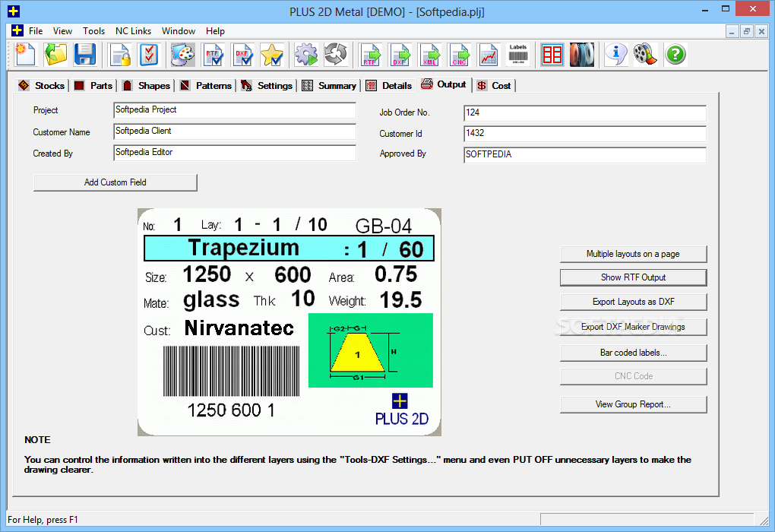Open the Tools menu
The width and height of the screenshot is (775, 532).
click(94, 30)
